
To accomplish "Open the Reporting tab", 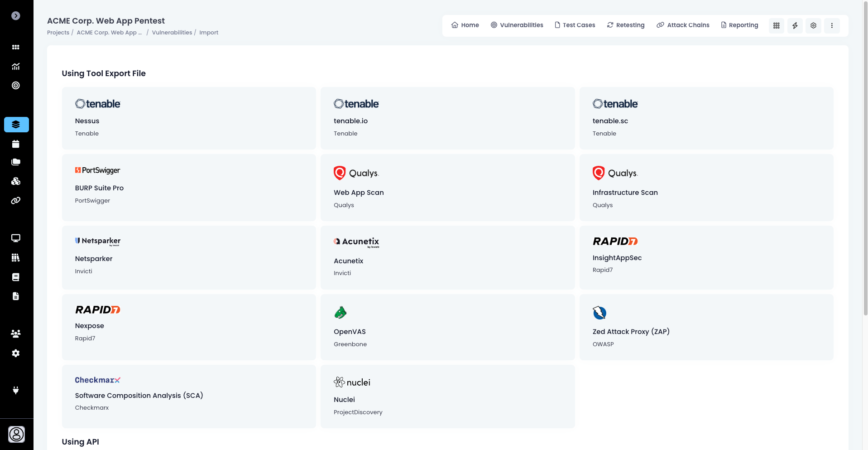I will pyautogui.click(x=739, y=25).
